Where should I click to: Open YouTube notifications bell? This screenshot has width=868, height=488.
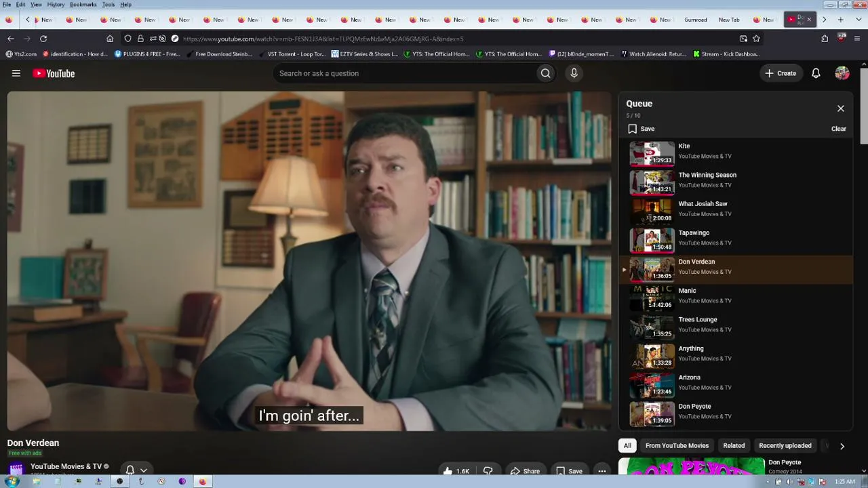click(816, 73)
